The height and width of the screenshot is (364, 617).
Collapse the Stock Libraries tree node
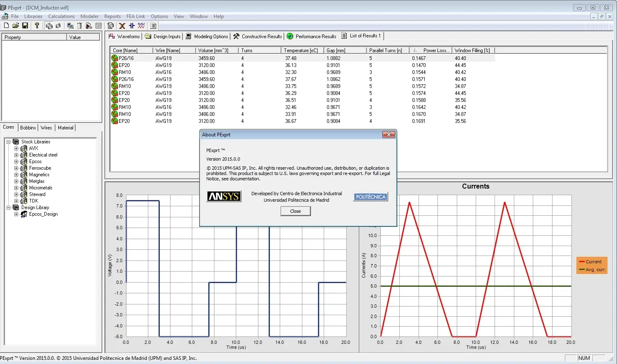pos(8,142)
